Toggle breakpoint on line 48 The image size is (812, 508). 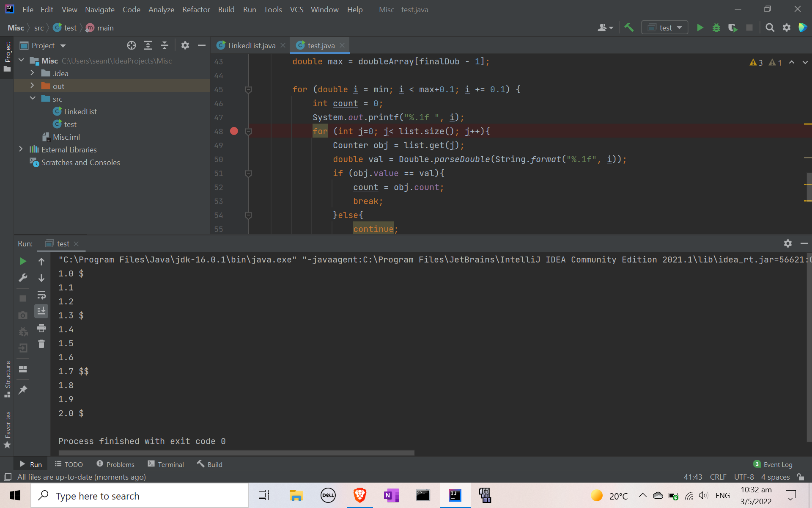pos(233,131)
